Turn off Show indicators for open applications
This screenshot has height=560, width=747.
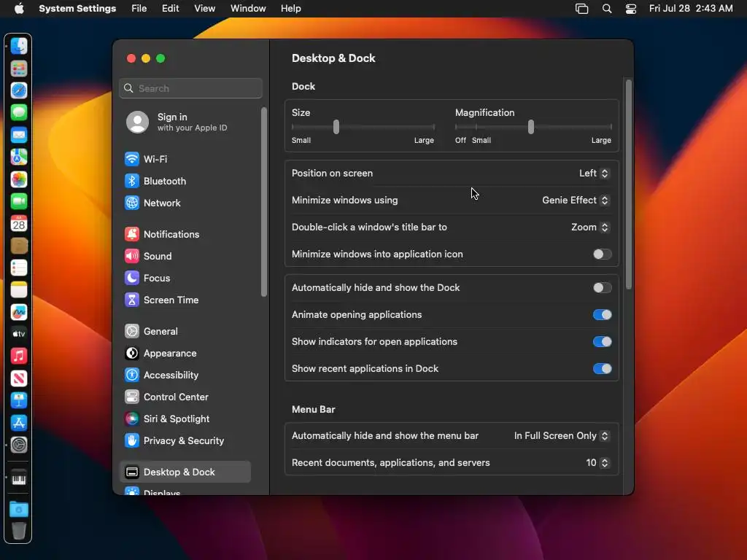coord(602,342)
